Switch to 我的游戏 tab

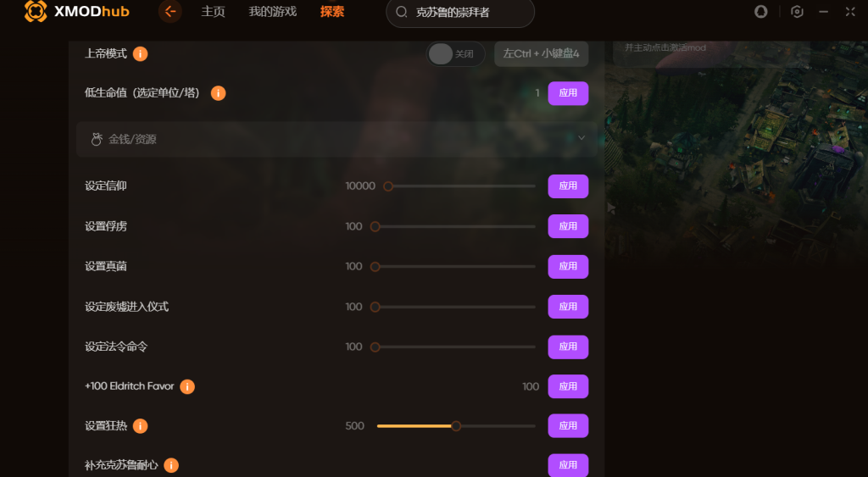pos(272,12)
